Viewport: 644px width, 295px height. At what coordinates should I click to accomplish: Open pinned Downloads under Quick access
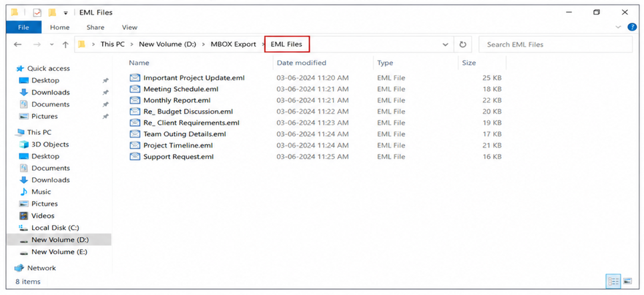(51, 93)
